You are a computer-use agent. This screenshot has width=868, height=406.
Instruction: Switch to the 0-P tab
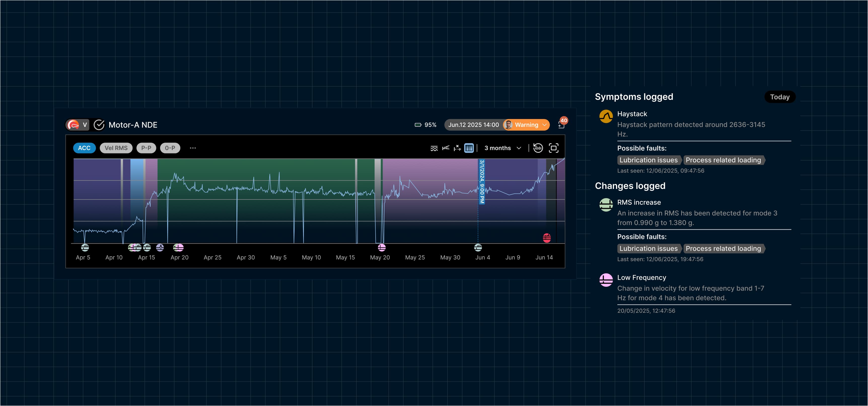(170, 148)
